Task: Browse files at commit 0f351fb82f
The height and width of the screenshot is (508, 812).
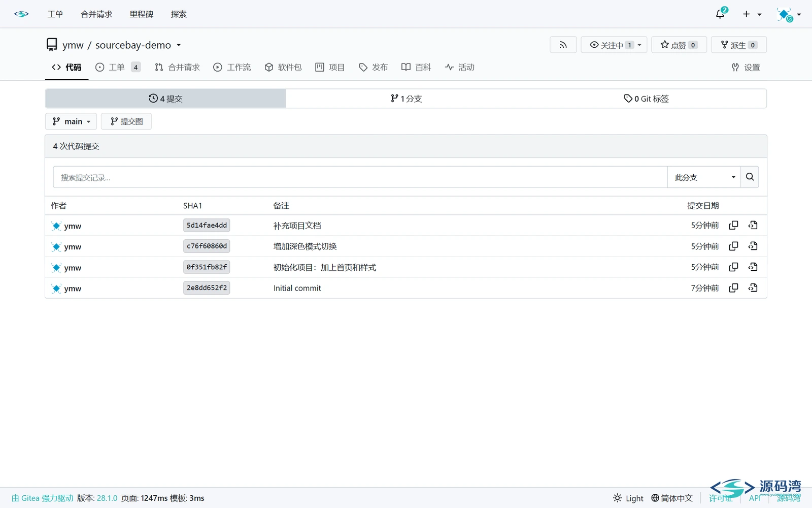Action: point(753,267)
